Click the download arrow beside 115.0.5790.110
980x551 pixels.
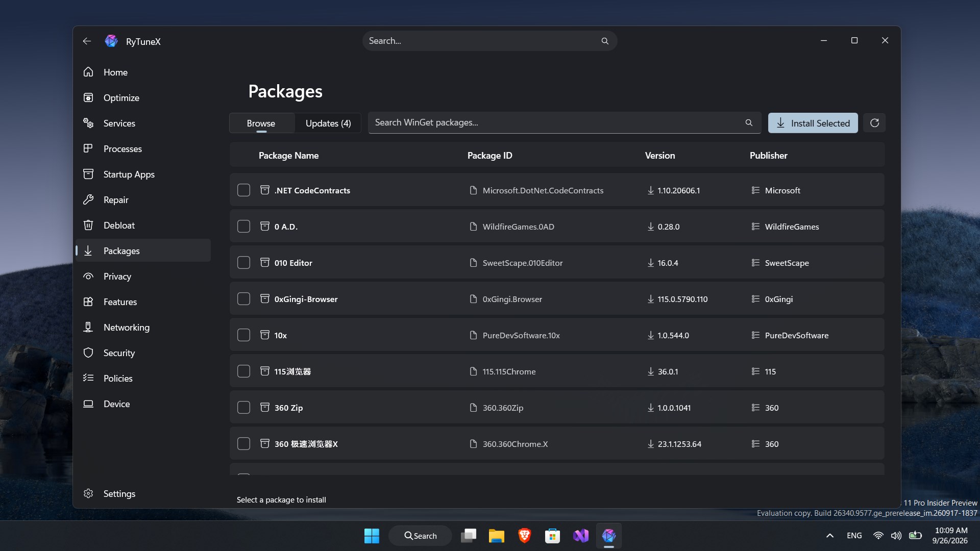pyautogui.click(x=651, y=298)
